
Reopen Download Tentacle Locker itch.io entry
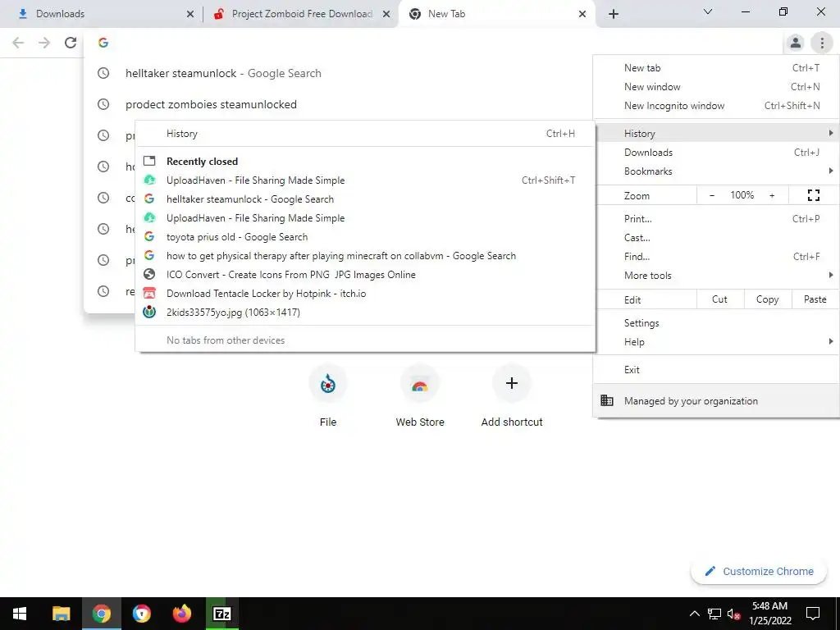pos(365,294)
